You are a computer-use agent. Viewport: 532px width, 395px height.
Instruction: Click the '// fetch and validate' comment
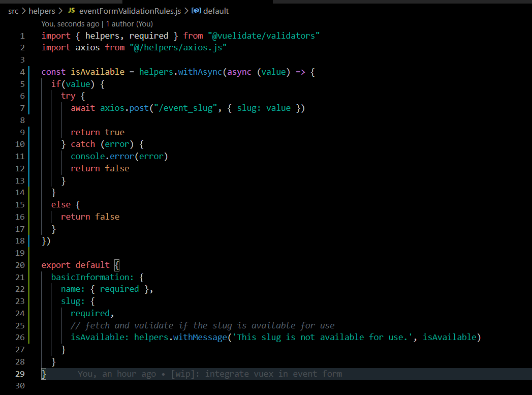pos(203,325)
